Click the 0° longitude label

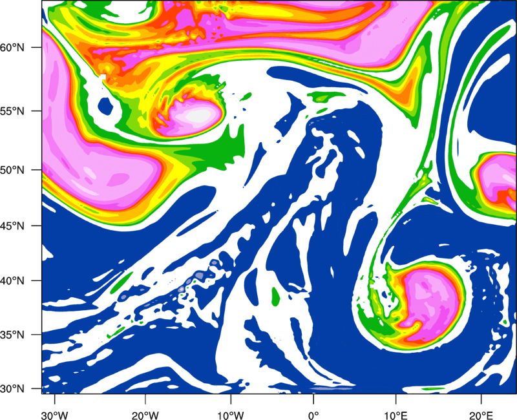313,415
